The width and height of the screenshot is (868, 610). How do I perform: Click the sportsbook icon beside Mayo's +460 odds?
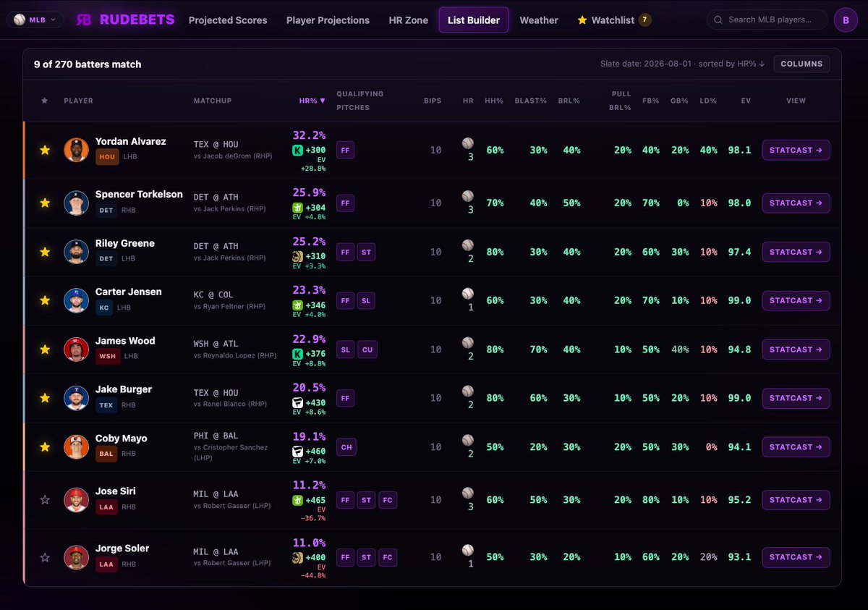coord(297,452)
